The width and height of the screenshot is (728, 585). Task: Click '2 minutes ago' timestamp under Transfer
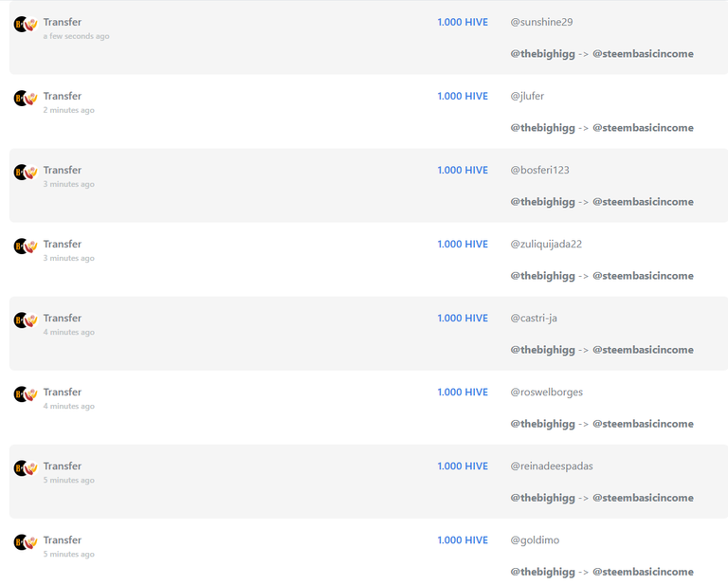click(x=68, y=110)
